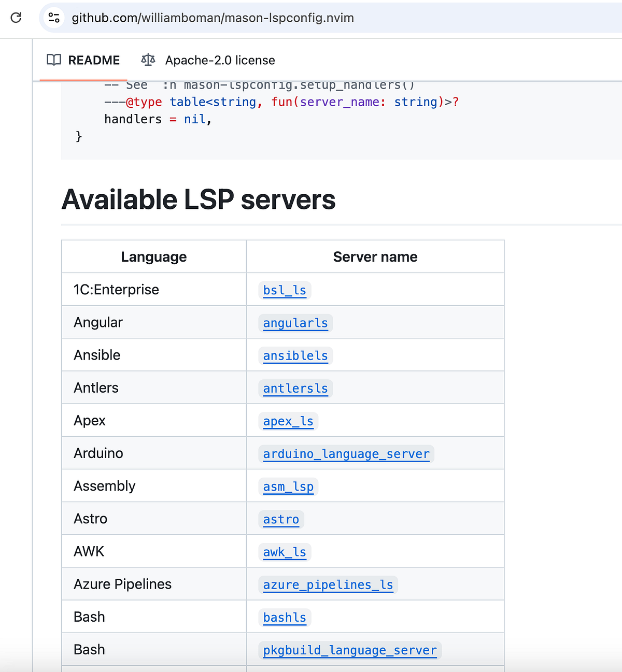
Task: Open the antlersls server link
Action: [x=295, y=389]
